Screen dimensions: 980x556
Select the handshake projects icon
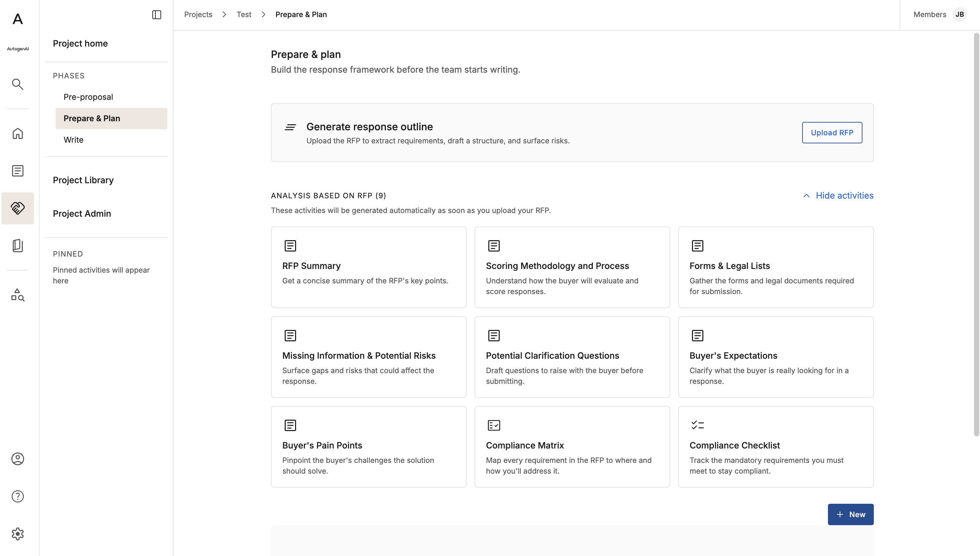(x=17, y=208)
